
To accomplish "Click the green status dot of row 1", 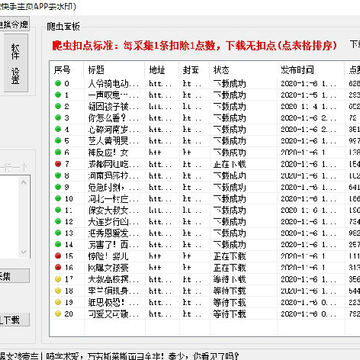I will (x=58, y=95).
